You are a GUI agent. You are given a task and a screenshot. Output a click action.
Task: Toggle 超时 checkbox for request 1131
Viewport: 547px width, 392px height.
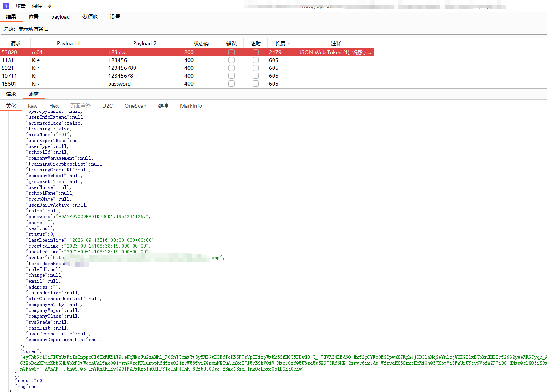tap(256, 60)
